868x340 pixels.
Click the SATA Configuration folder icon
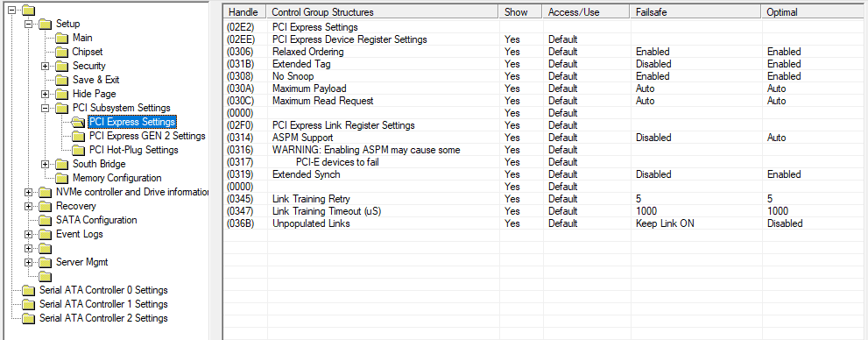coord(46,221)
